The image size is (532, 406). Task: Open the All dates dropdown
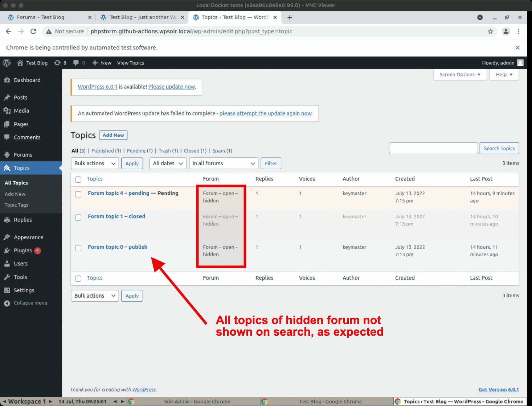pyautogui.click(x=168, y=163)
